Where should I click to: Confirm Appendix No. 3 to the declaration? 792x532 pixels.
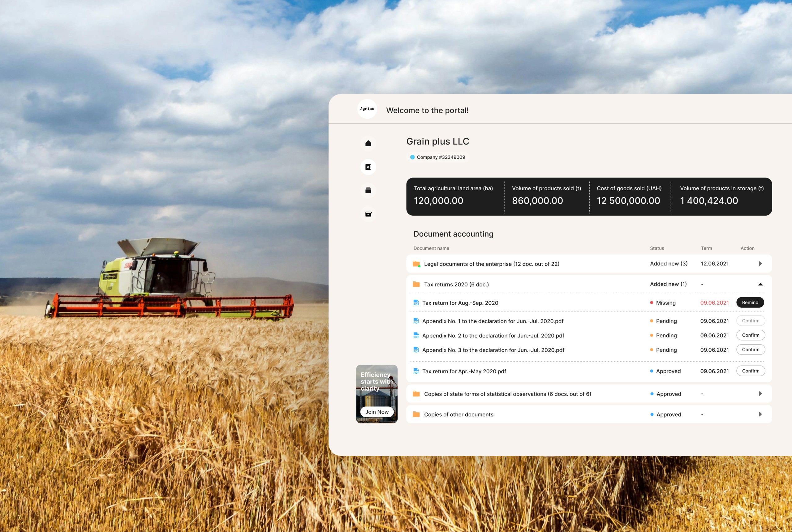pyautogui.click(x=750, y=350)
